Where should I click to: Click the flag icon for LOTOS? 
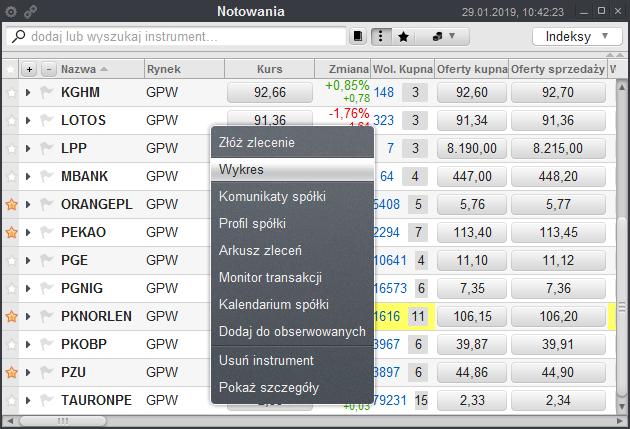click(x=47, y=120)
